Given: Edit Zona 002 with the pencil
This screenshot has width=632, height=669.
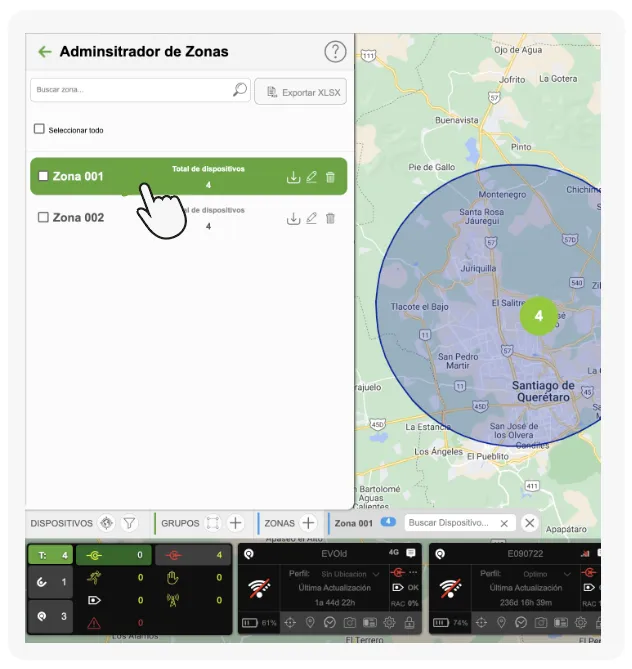Looking at the screenshot, I should pos(312,218).
